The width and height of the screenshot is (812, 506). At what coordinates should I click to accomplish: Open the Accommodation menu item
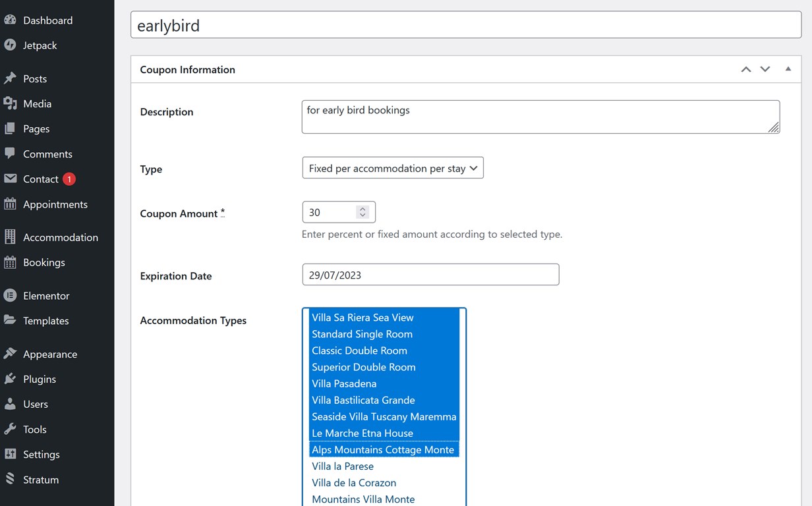(x=60, y=237)
